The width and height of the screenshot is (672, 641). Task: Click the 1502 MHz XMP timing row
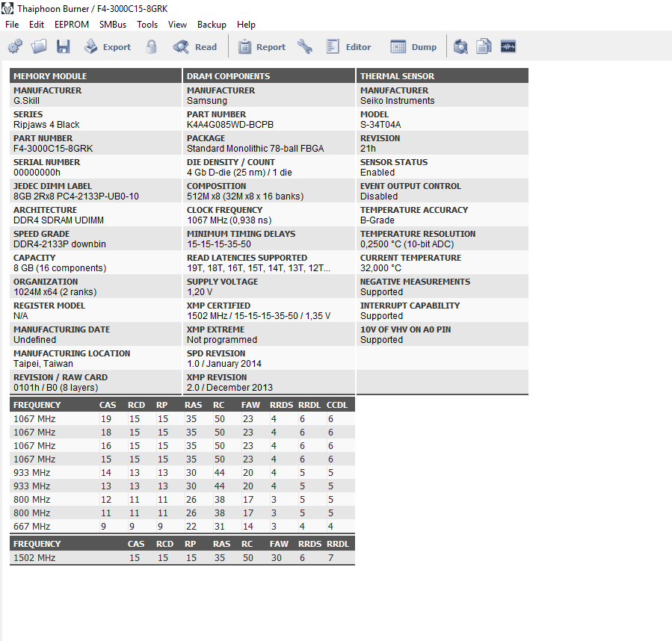point(182,558)
